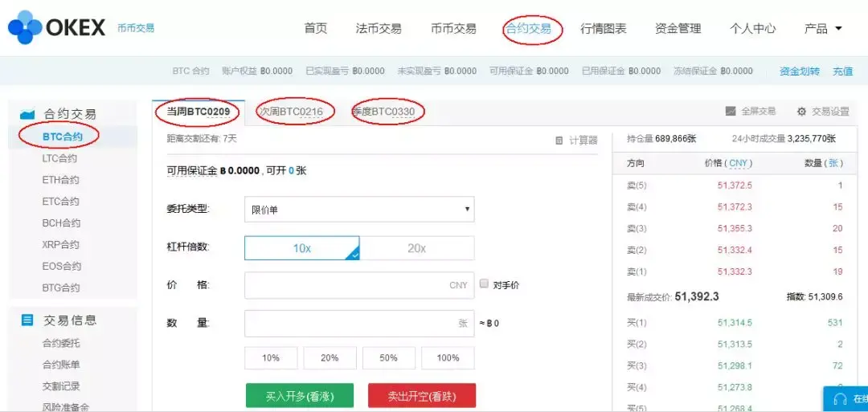Set quantity to 20% button

coord(330,358)
